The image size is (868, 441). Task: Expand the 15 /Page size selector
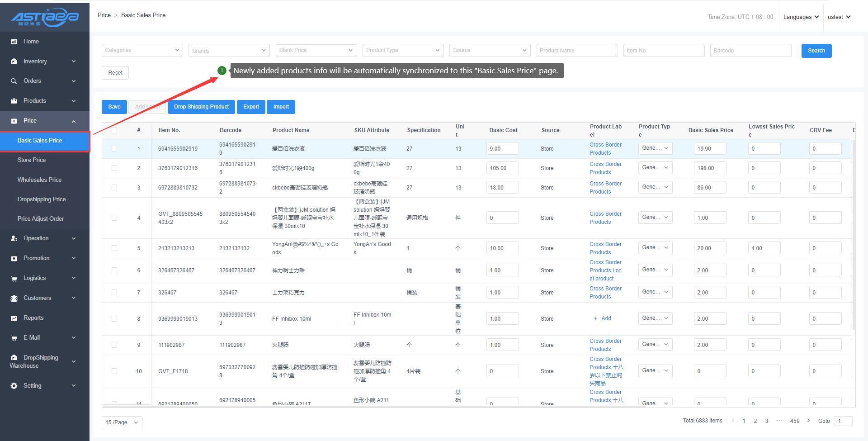[122, 422]
